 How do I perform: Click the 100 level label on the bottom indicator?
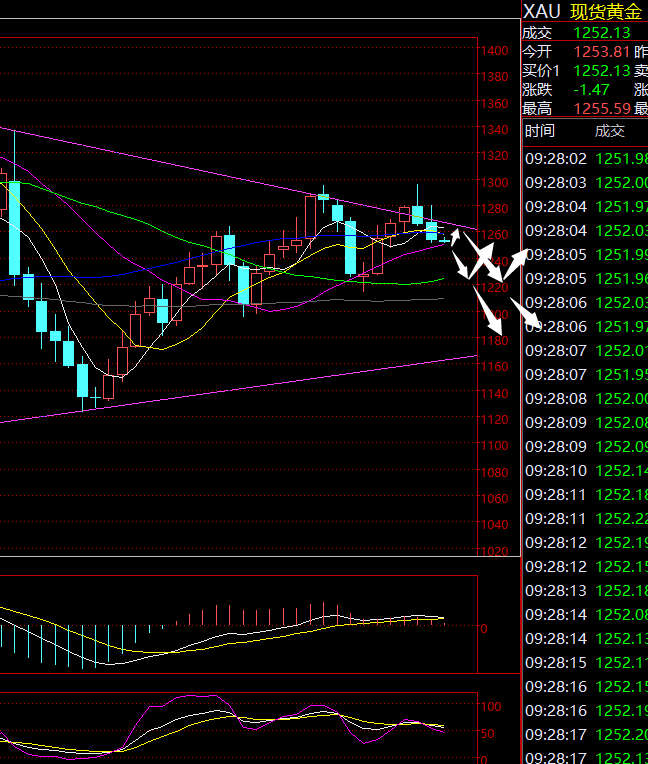(x=491, y=706)
